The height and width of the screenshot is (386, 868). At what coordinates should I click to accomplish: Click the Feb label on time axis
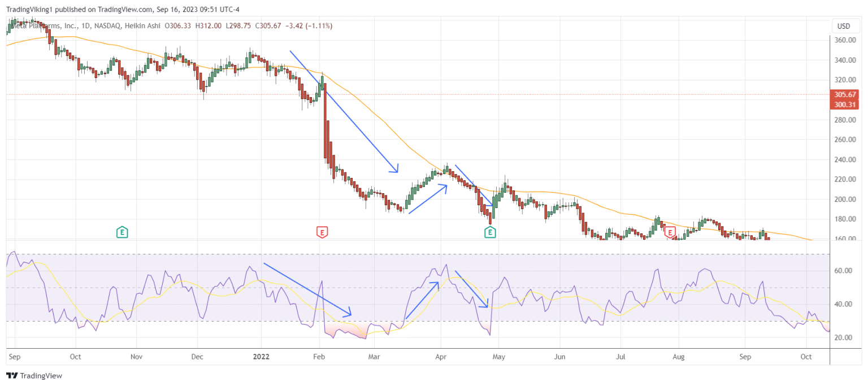coord(319,357)
